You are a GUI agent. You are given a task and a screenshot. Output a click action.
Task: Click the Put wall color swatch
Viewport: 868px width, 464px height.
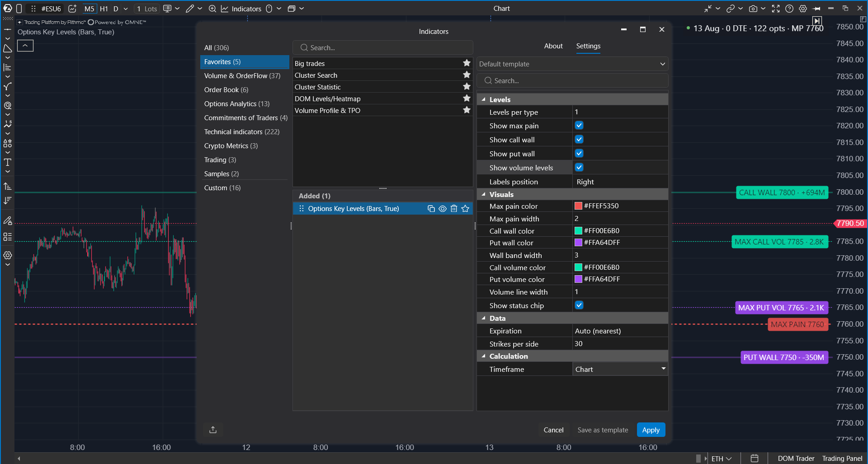tap(578, 243)
